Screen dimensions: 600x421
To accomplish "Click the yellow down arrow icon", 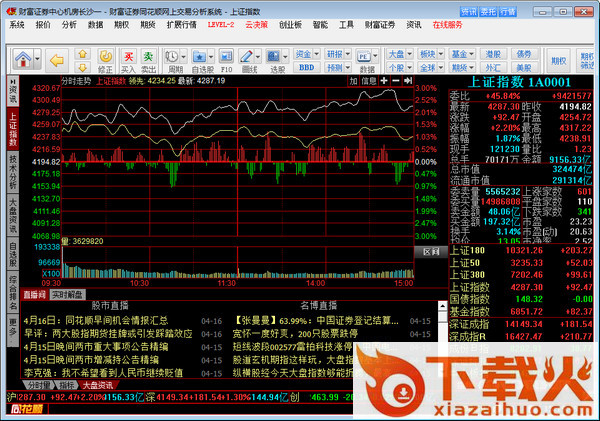I will tap(83, 68).
